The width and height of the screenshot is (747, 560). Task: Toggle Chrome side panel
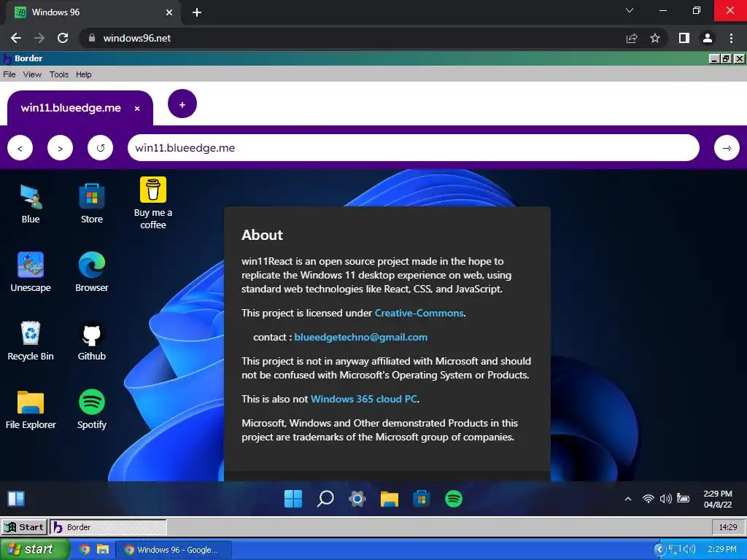pos(684,38)
